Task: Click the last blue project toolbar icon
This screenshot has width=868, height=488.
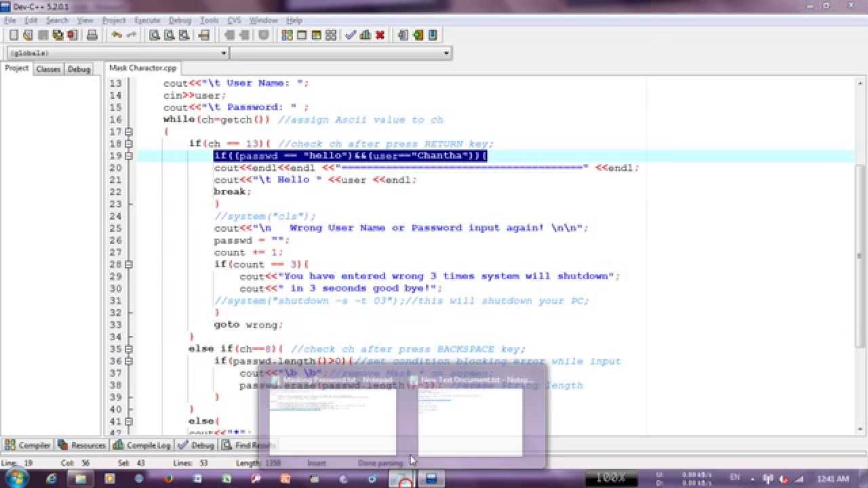Action: pos(433,35)
